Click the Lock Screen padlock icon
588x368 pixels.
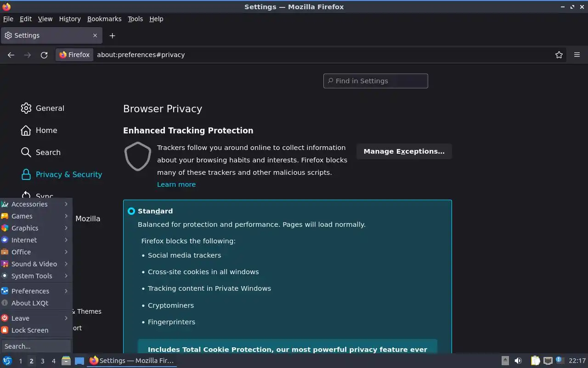[x=5, y=330]
